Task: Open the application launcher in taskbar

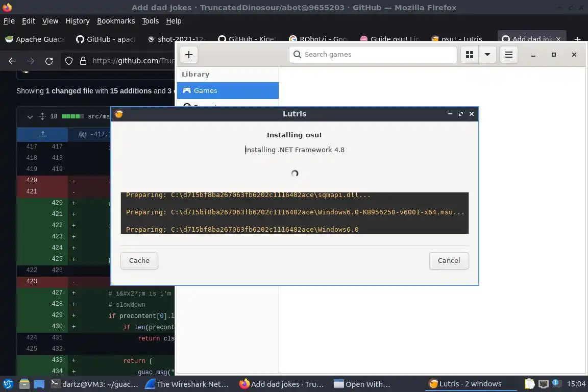Action: (x=8, y=384)
